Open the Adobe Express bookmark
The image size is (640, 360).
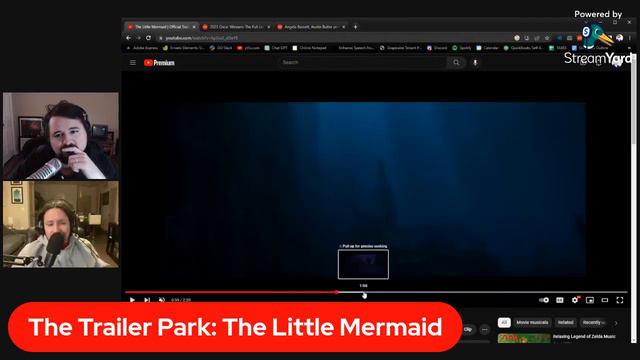142,48
